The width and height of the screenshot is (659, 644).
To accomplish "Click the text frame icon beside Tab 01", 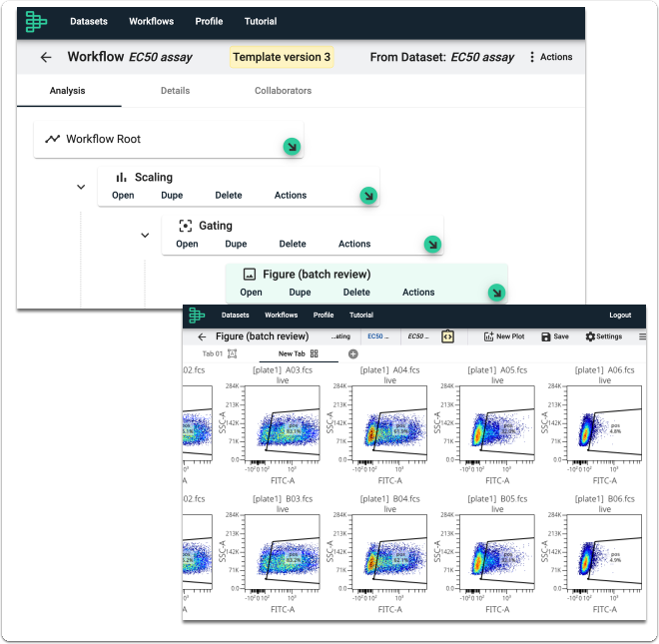I will tap(232, 353).
